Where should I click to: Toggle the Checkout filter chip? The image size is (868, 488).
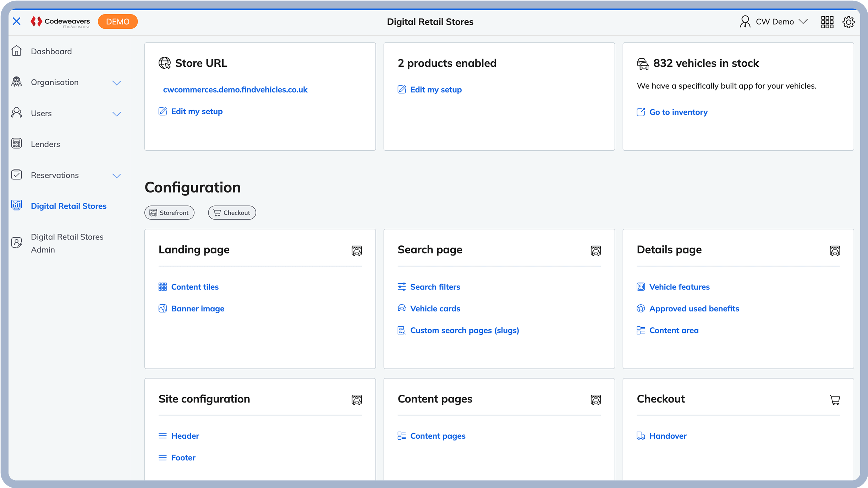[x=232, y=213]
